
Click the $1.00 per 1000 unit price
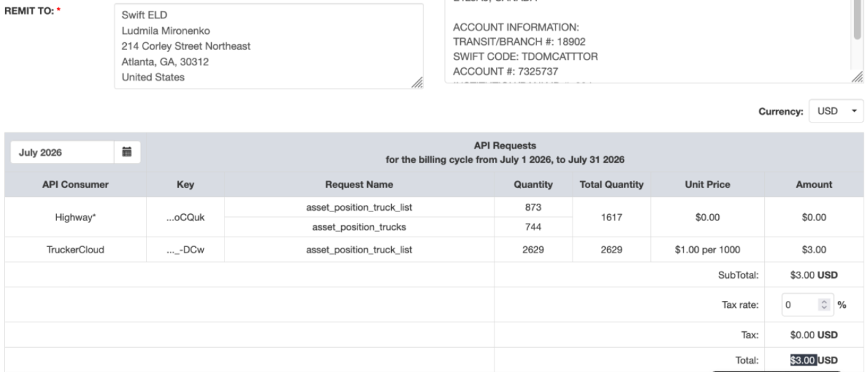pyautogui.click(x=708, y=249)
